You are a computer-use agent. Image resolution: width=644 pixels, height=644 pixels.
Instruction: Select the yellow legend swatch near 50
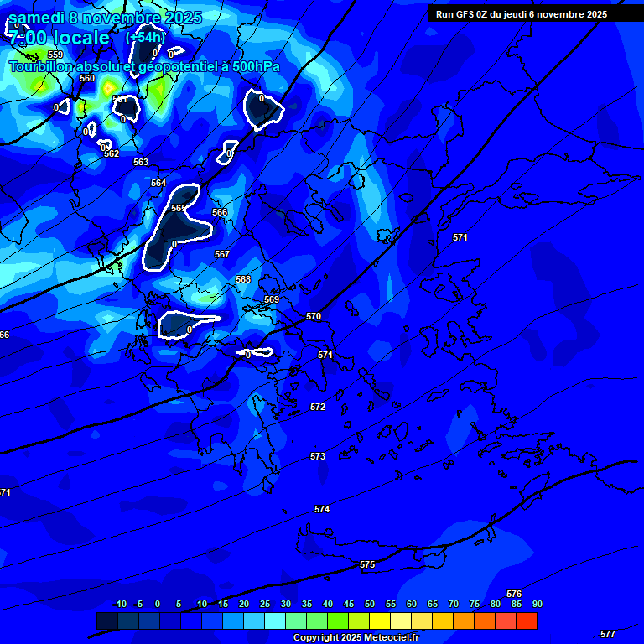point(380,621)
